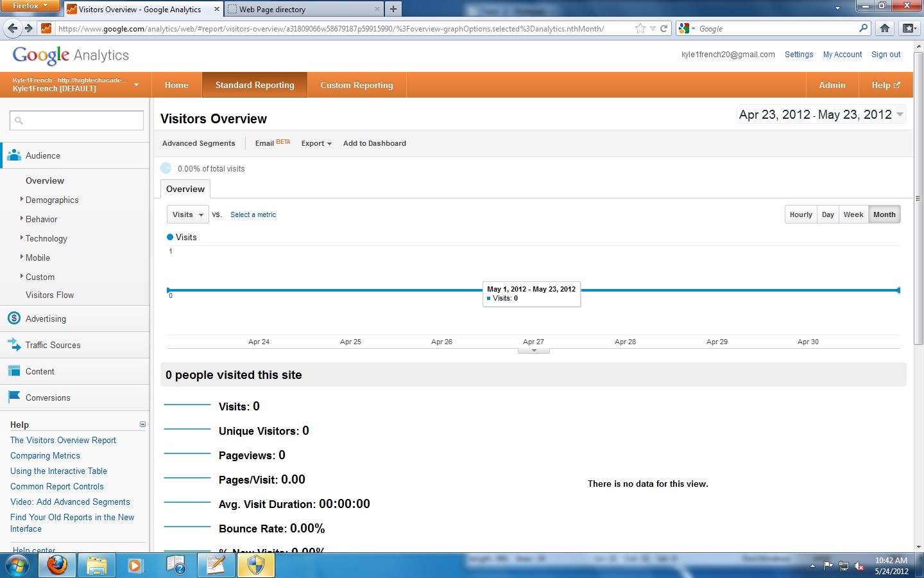
Task: Select the Content section icon
Action: (x=13, y=371)
